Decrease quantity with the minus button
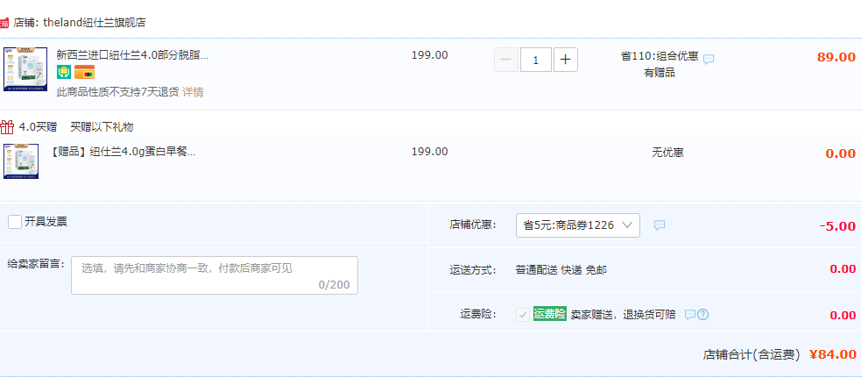Viewport: 868px width, 378px height. click(x=506, y=60)
